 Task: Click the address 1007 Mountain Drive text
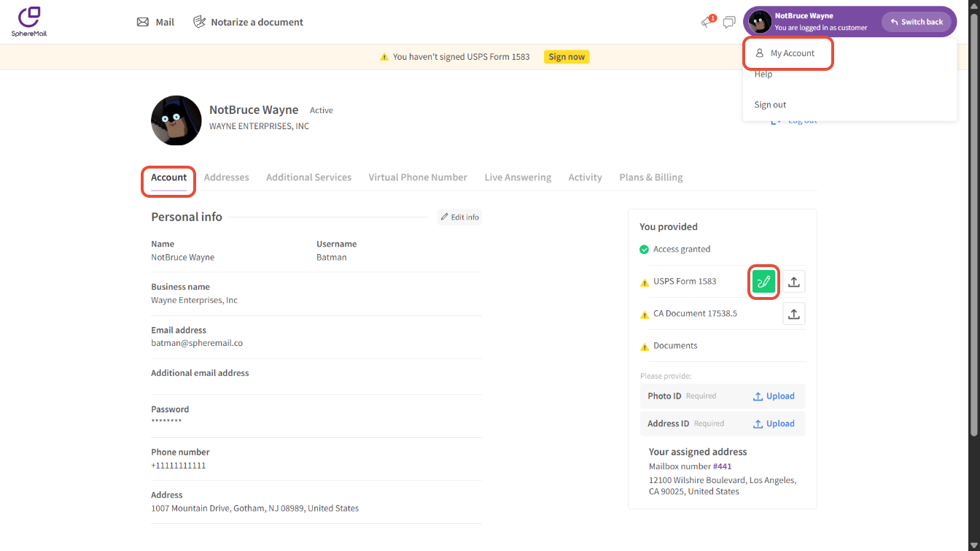pyautogui.click(x=254, y=508)
